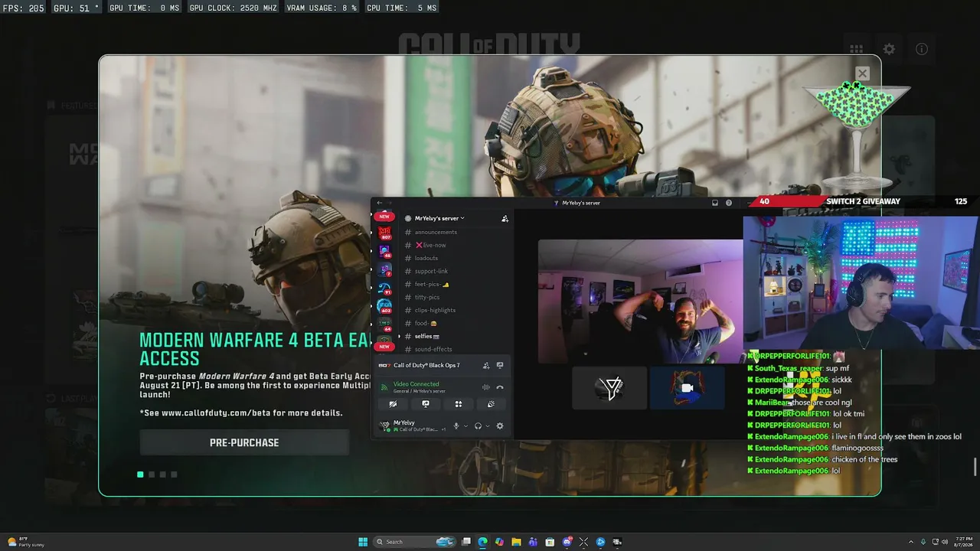The height and width of the screenshot is (551, 980).
Task: Select server icon with 91 badge
Action: (384, 289)
